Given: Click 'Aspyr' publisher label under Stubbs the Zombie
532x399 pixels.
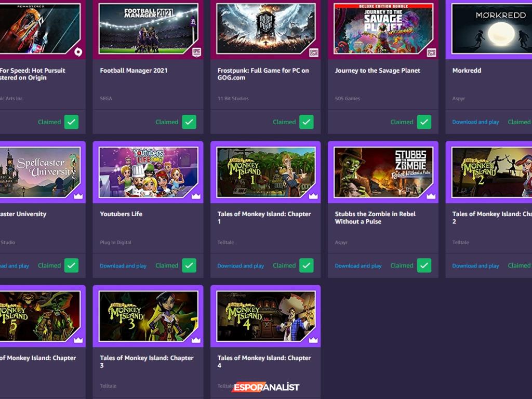Looking at the screenshot, I should (x=341, y=242).
